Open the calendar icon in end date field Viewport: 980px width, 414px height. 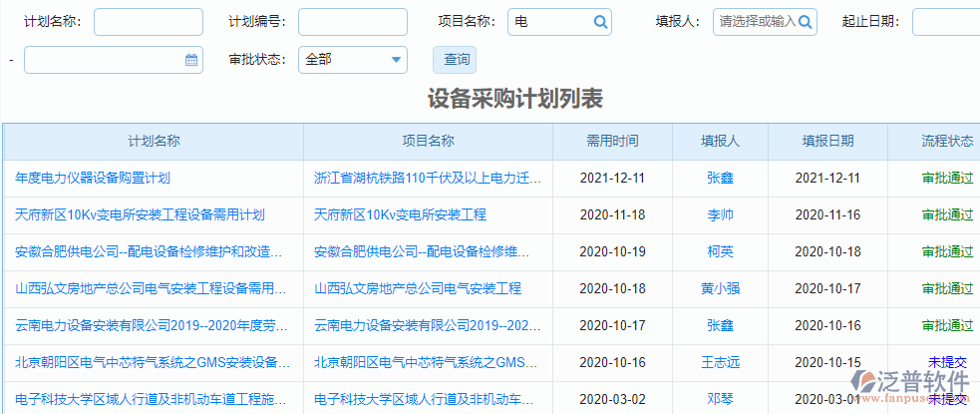(191, 60)
